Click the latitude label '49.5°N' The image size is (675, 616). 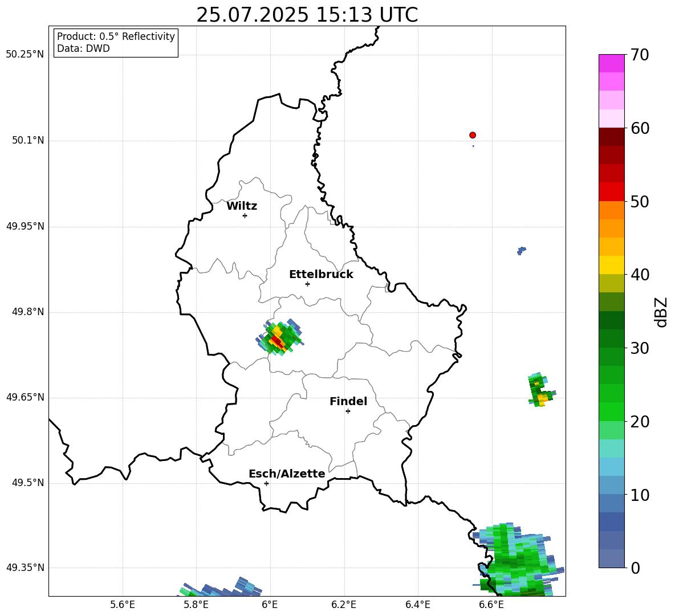click(x=28, y=483)
